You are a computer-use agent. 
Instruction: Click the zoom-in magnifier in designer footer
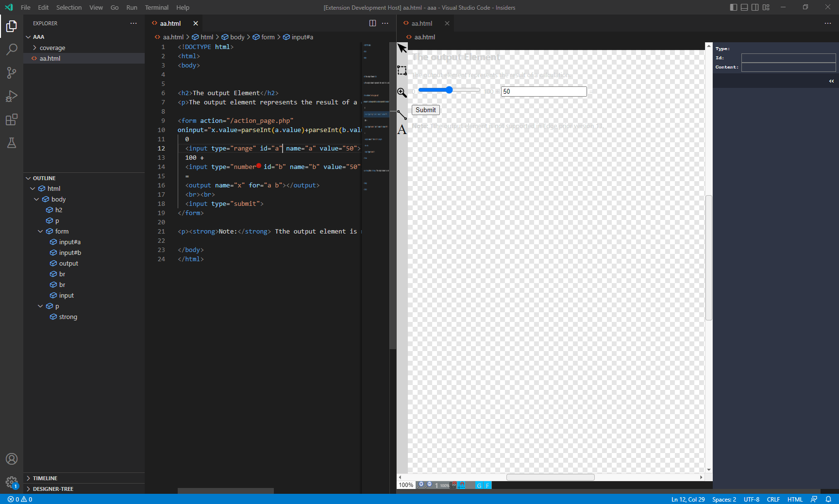(x=420, y=485)
